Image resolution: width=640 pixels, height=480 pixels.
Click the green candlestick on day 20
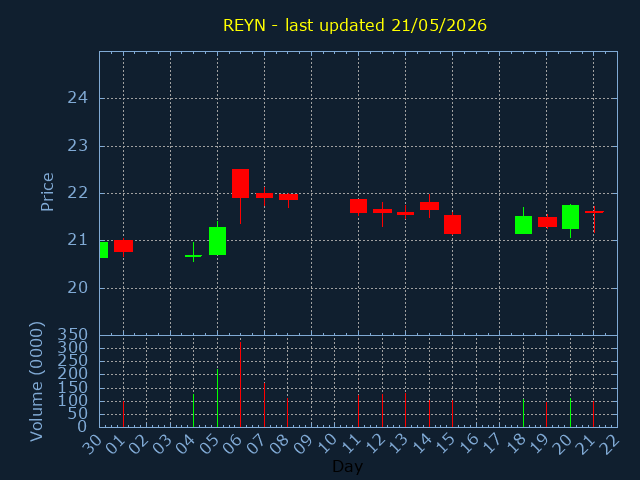(570, 217)
